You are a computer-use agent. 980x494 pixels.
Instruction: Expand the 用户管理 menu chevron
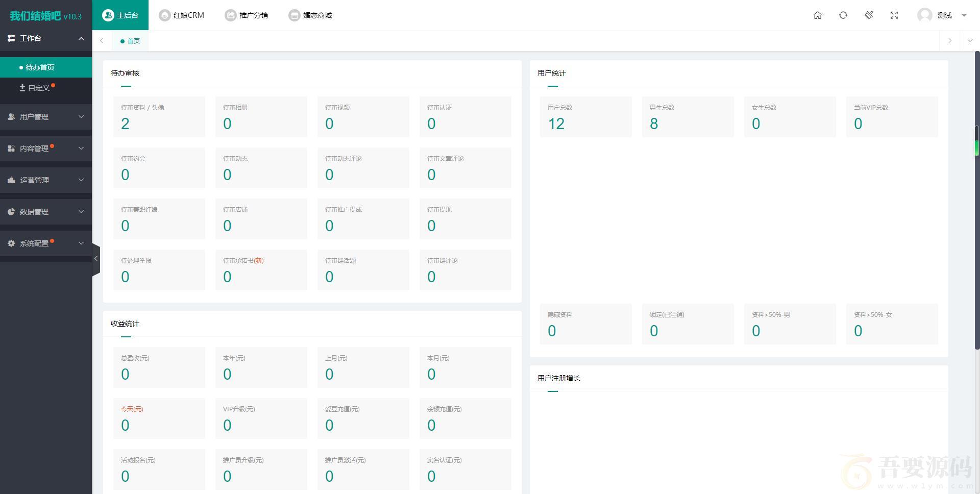click(81, 117)
